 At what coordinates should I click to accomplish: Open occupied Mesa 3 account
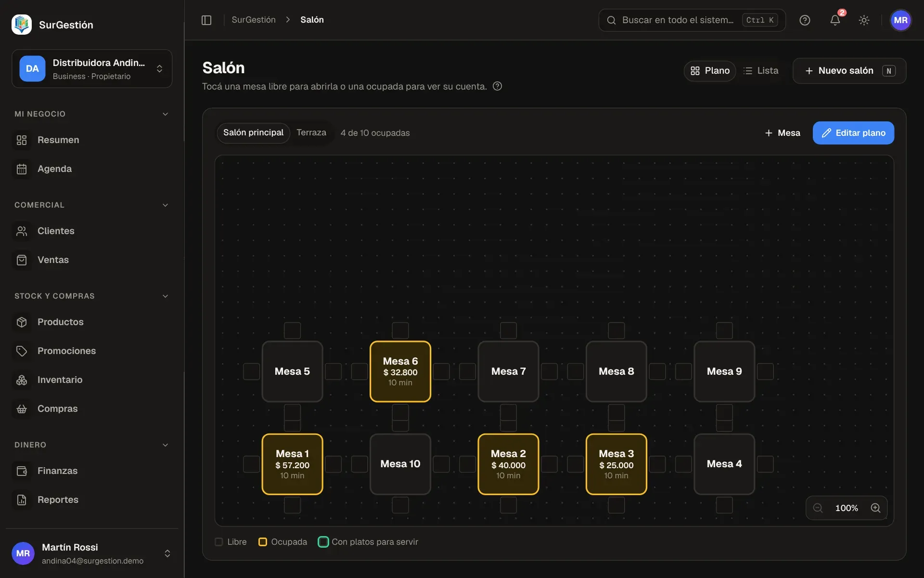(x=616, y=464)
